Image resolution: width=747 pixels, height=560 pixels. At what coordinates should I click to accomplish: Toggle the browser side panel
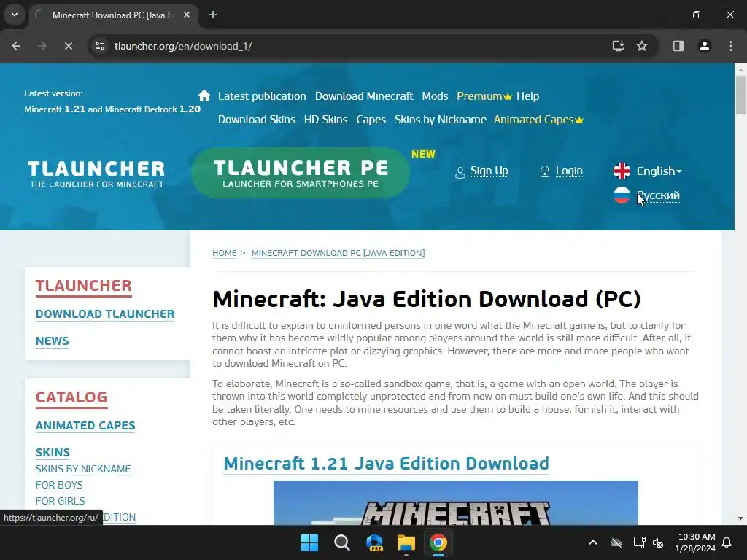click(x=678, y=46)
